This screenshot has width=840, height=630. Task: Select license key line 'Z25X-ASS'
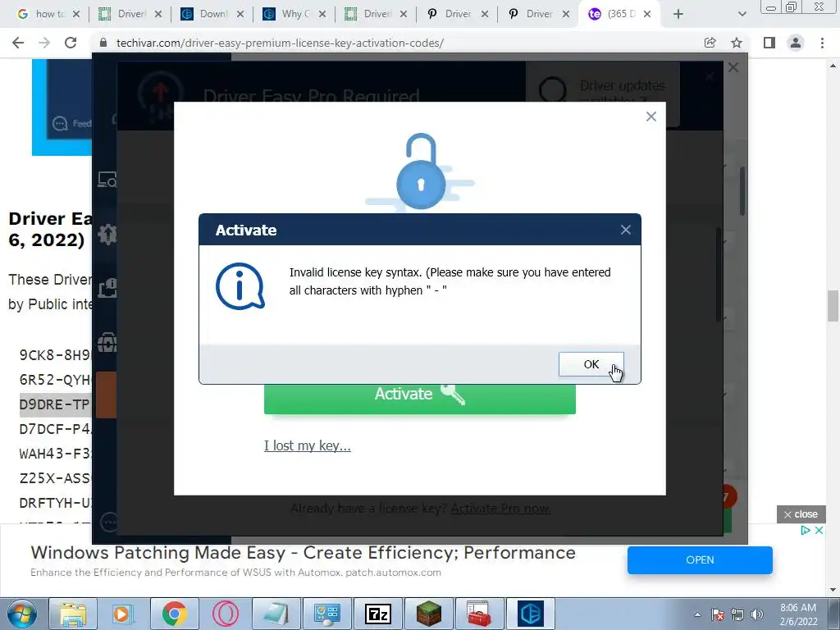55,478
